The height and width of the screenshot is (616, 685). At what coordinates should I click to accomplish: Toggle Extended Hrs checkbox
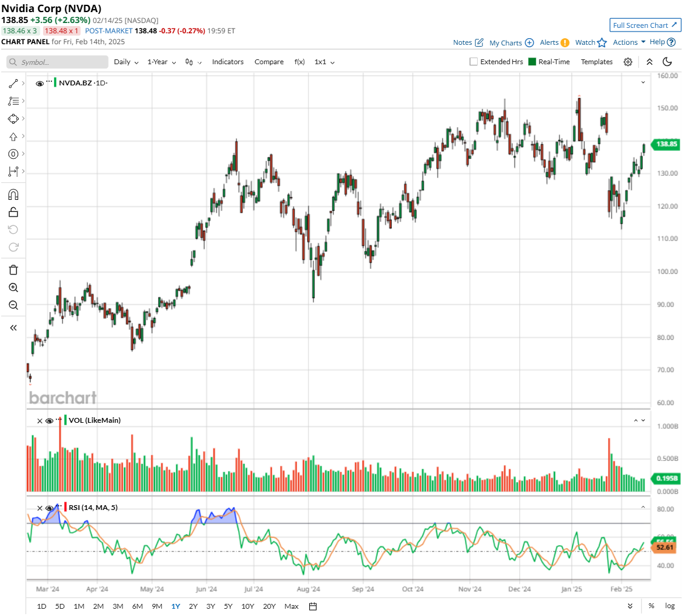pyautogui.click(x=473, y=62)
